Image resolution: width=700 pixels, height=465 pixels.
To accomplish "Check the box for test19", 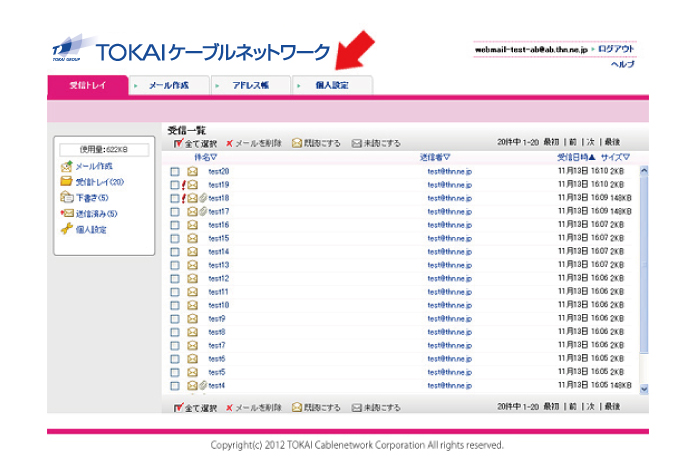I will [x=175, y=185].
